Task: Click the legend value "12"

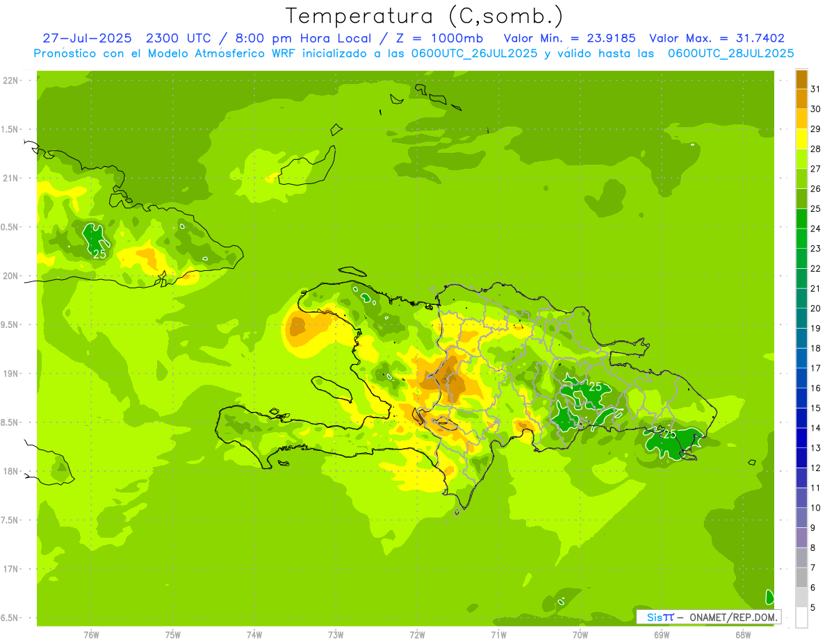Action: (815, 468)
